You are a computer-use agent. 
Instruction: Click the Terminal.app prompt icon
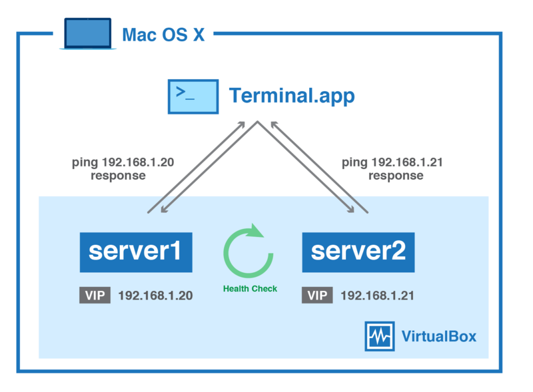click(x=193, y=97)
